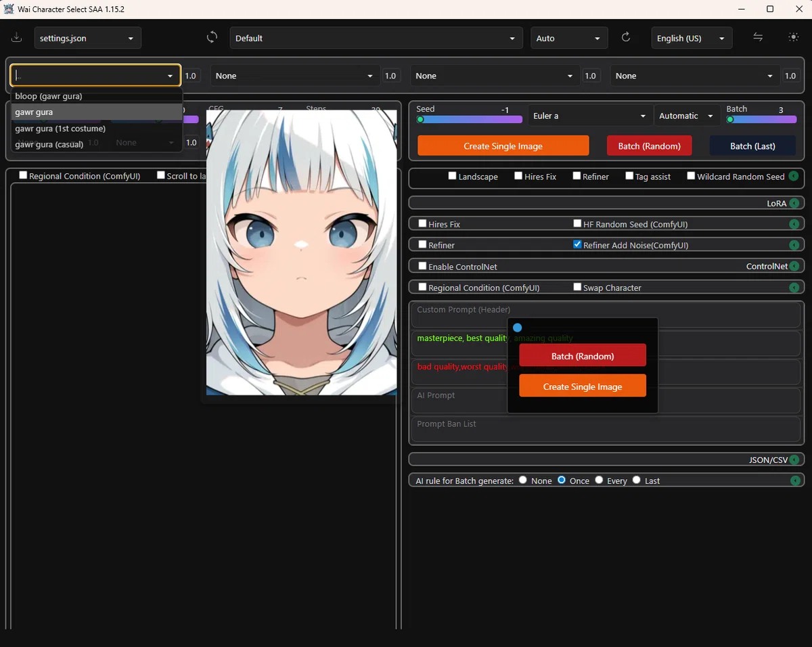812x647 pixels.
Task: Click the Batch (Last) button
Action: coord(752,146)
